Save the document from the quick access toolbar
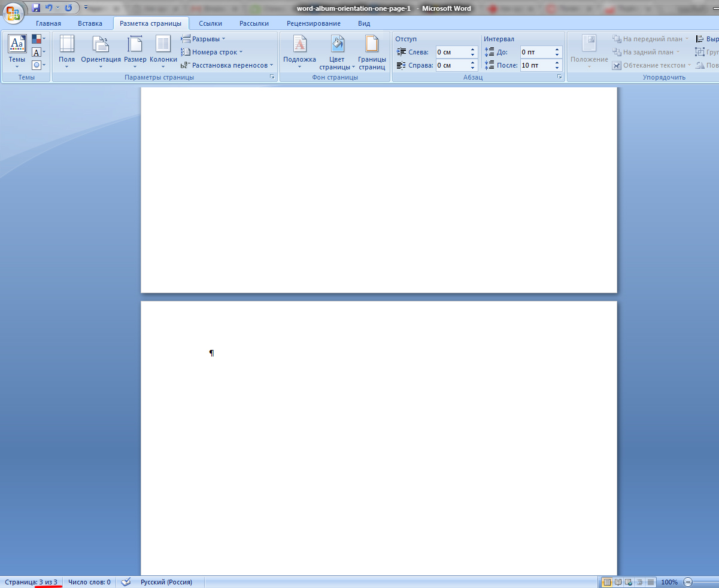The height and width of the screenshot is (588, 719). (36, 8)
